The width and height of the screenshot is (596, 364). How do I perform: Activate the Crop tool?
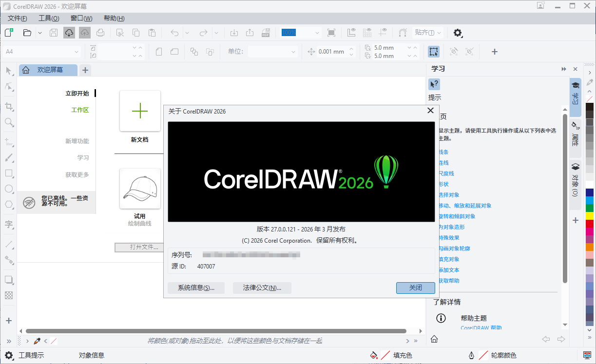tap(9, 107)
